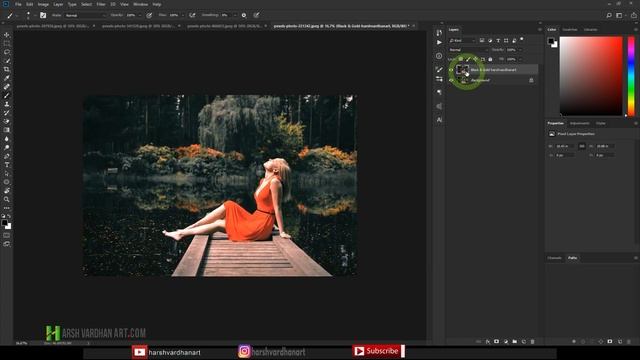This screenshot has width=640, height=360.
Task: Select the Eyedropper tool
Action: [x=7, y=78]
